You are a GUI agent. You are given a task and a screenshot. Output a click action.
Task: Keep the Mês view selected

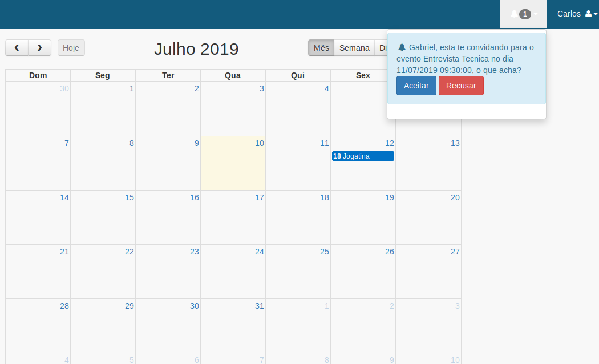coord(321,48)
